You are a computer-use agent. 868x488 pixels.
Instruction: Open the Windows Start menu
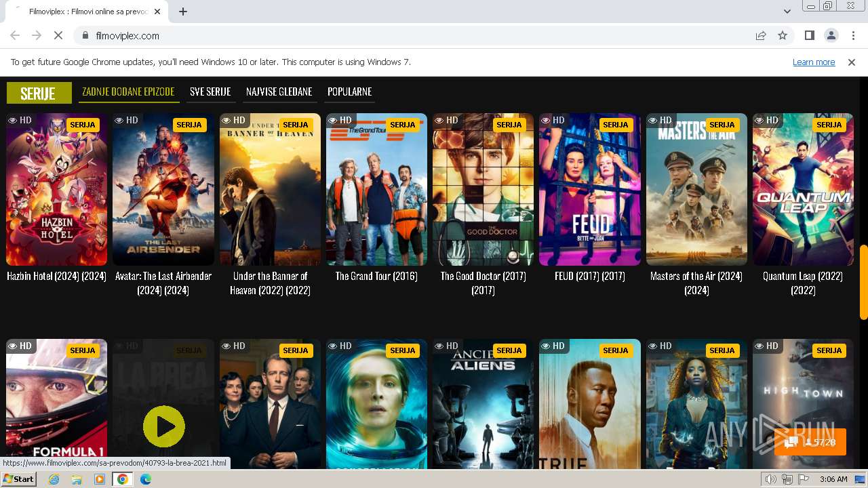19,479
